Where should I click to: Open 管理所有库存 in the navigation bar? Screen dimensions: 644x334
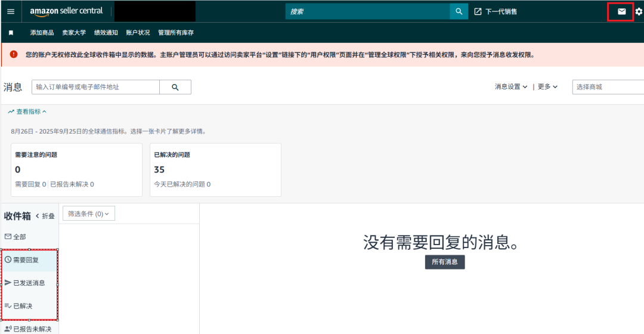(x=175, y=33)
